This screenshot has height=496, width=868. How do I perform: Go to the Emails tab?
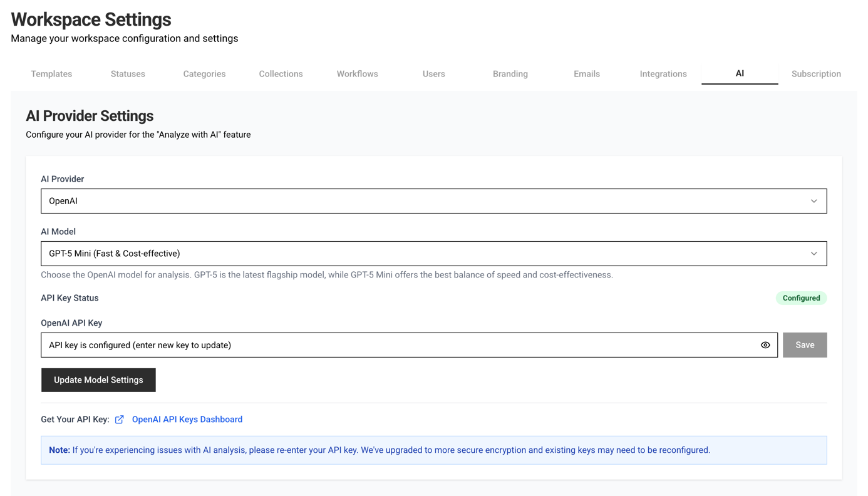pos(587,74)
